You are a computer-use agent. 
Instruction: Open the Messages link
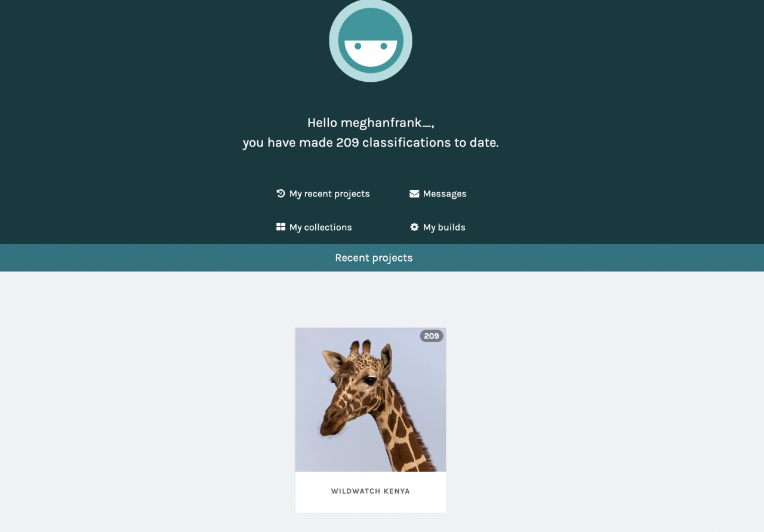(438, 193)
